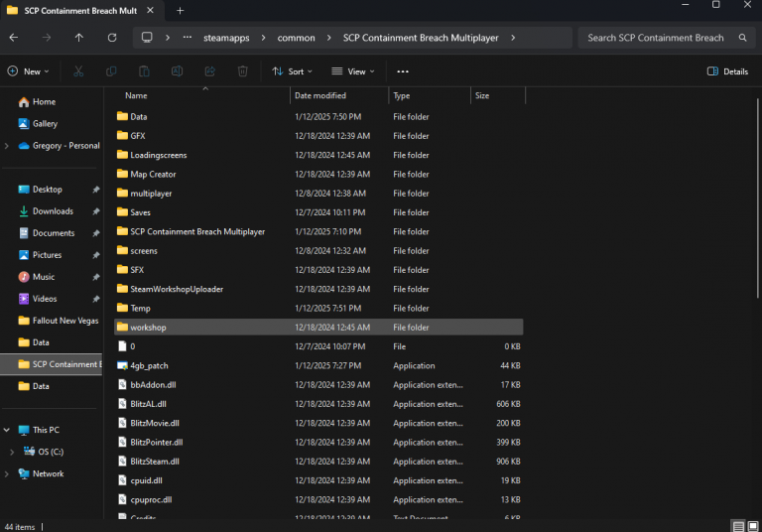
Task: Click the Up one level arrow
Action: (79, 38)
